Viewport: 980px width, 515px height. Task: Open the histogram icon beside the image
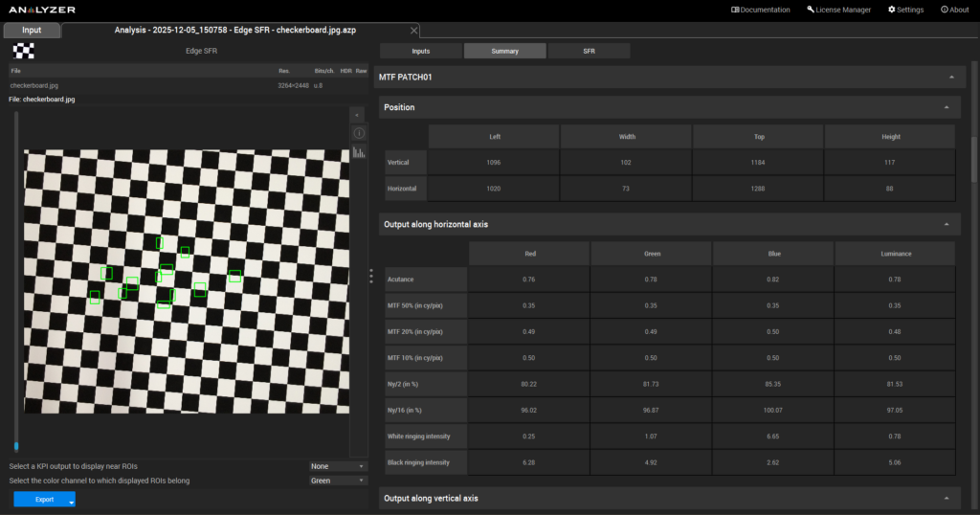tap(359, 152)
